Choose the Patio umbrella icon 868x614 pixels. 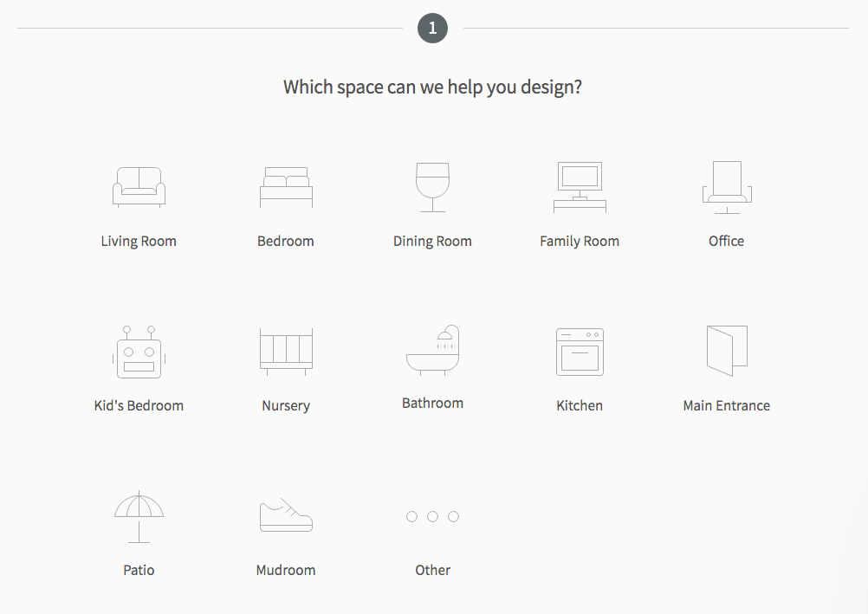pos(139,516)
